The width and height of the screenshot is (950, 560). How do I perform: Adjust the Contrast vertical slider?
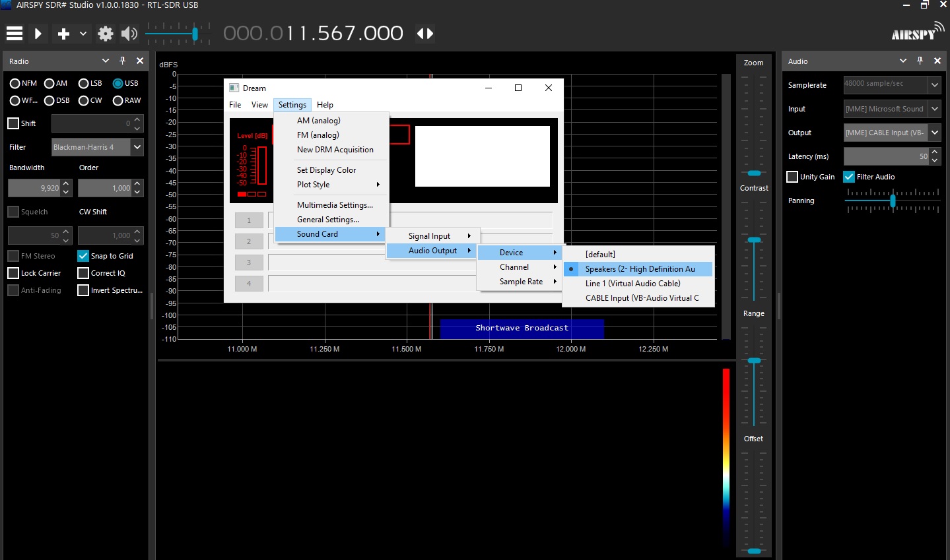[754, 249]
